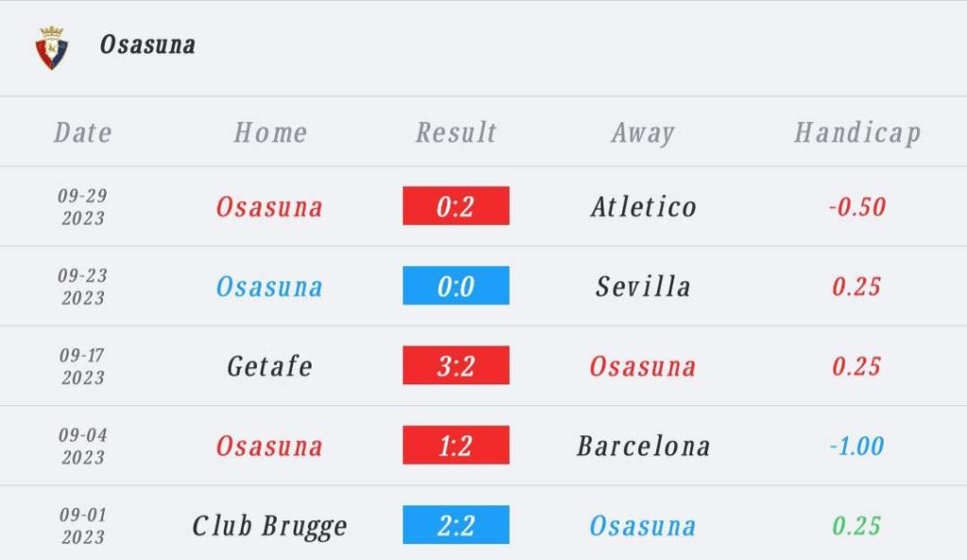Click the -0.50 handicap value
Viewport: 967px width, 560px height.
pos(857,207)
